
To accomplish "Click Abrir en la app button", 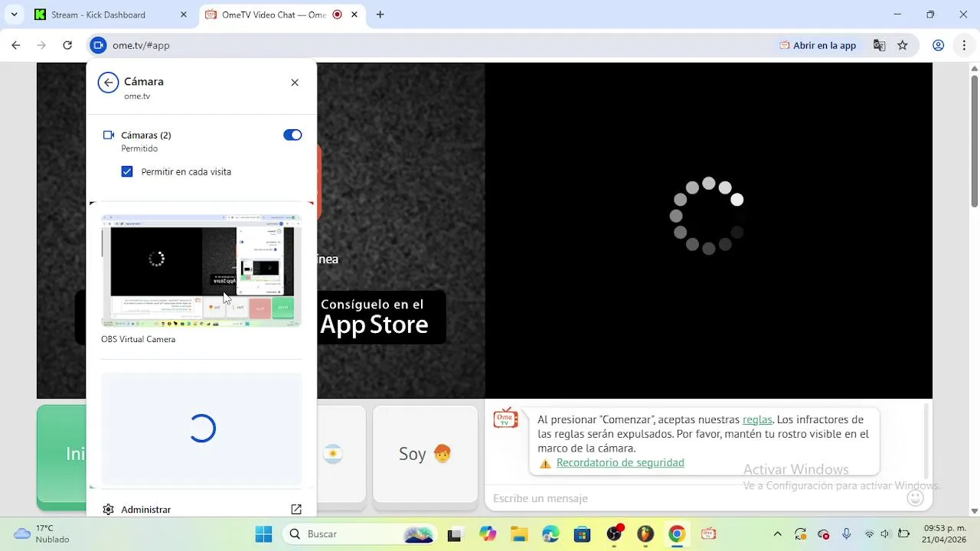I will tap(818, 45).
